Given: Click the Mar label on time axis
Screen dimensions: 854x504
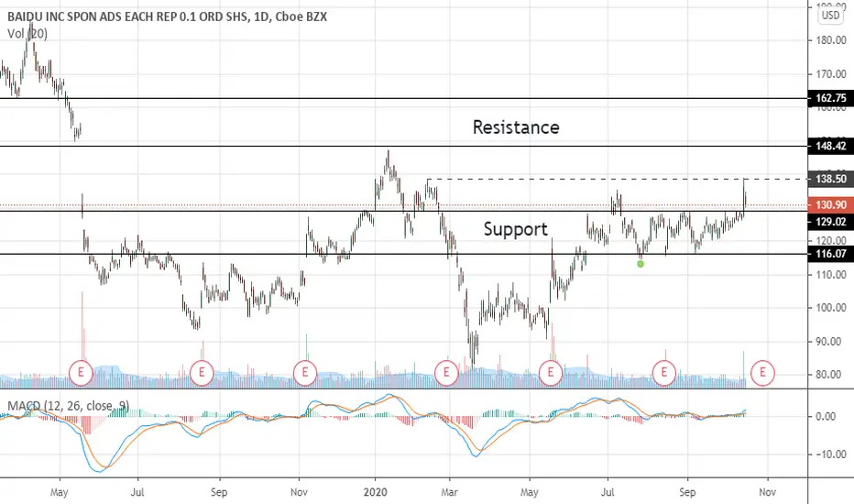Looking at the screenshot, I should [x=449, y=492].
